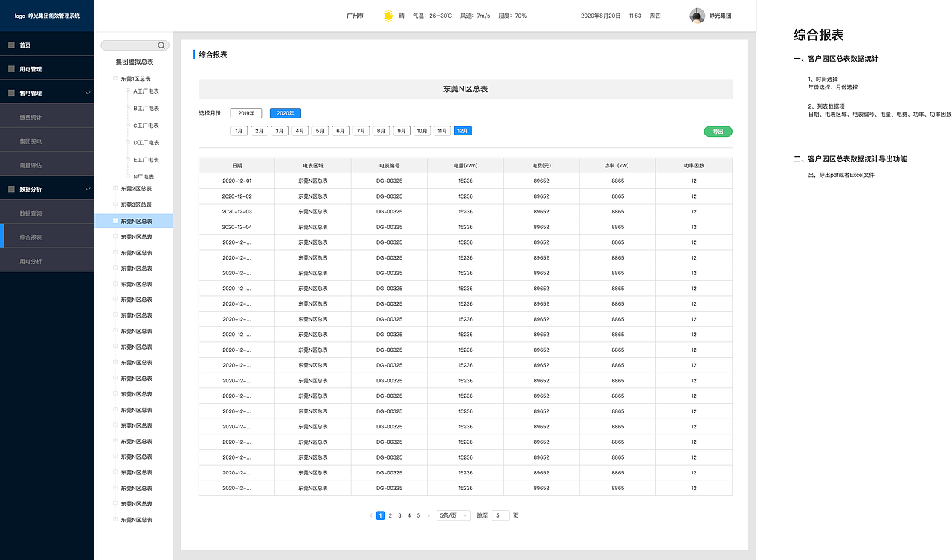Click the 功率因数 column header

pyautogui.click(x=694, y=165)
